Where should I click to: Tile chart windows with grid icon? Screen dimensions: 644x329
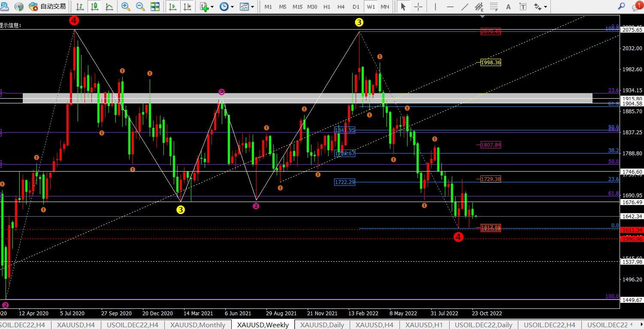pos(155,6)
